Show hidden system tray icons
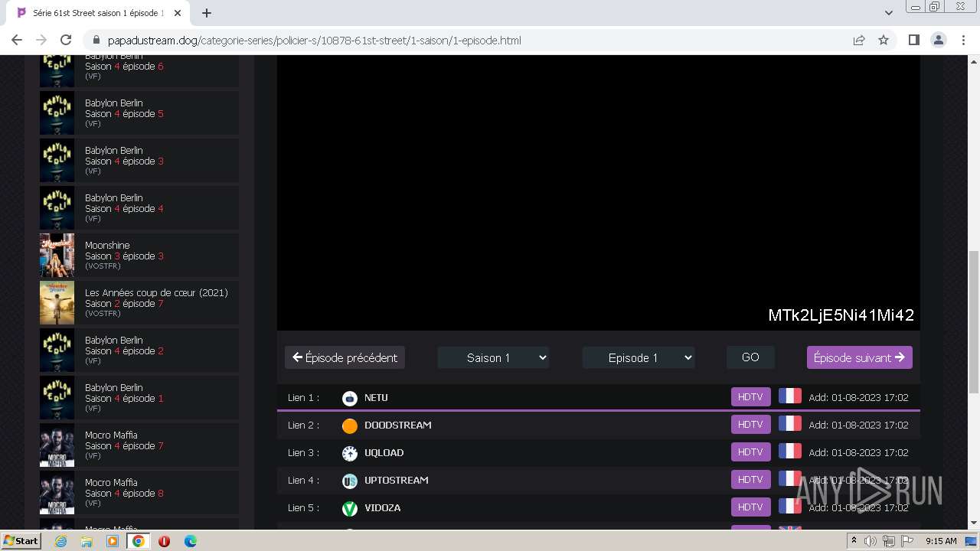Screen dimensions: 980x551 click(854, 541)
